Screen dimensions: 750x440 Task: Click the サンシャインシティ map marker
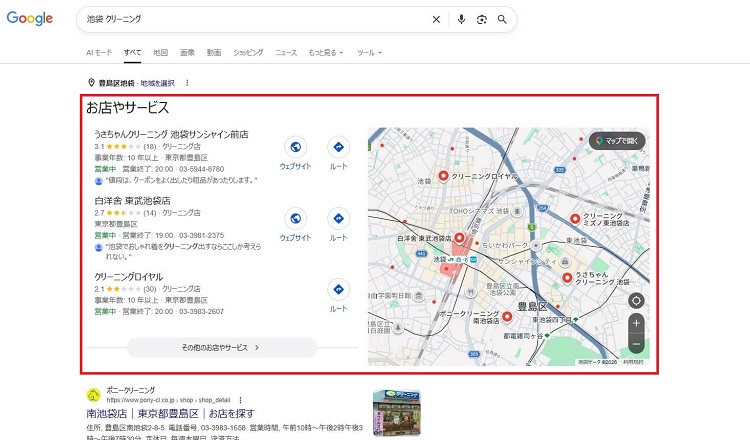[565, 262]
